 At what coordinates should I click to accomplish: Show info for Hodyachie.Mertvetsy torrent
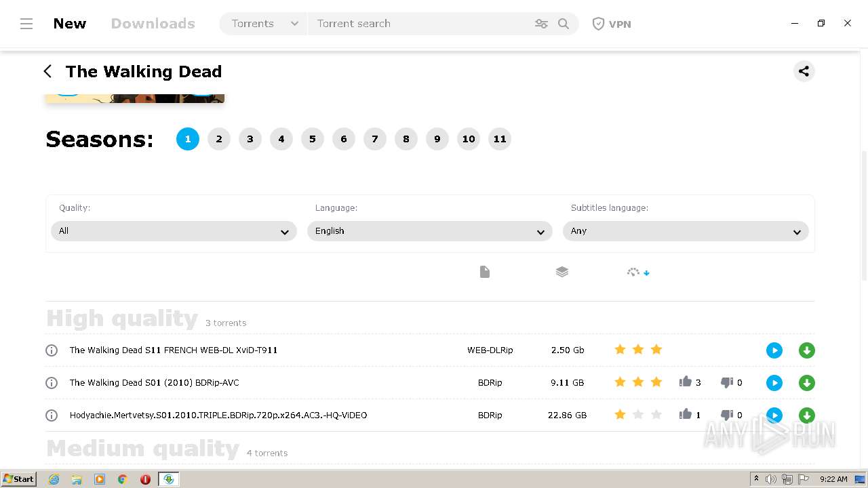pyautogui.click(x=52, y=415)
